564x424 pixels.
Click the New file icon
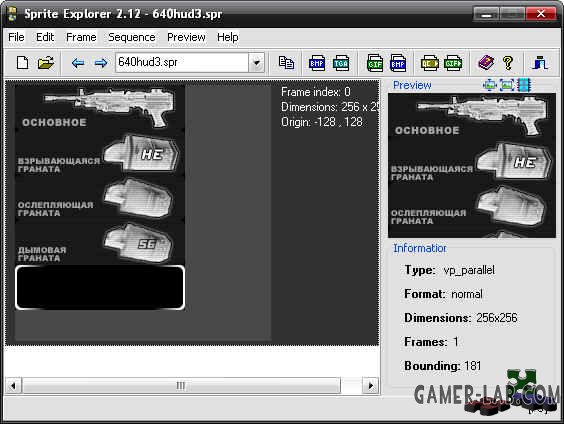pyautogui.click(x=23, y=63)
